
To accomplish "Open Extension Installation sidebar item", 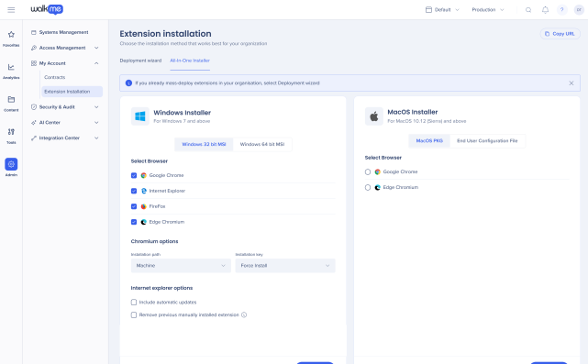I will (x=72, y=92).
